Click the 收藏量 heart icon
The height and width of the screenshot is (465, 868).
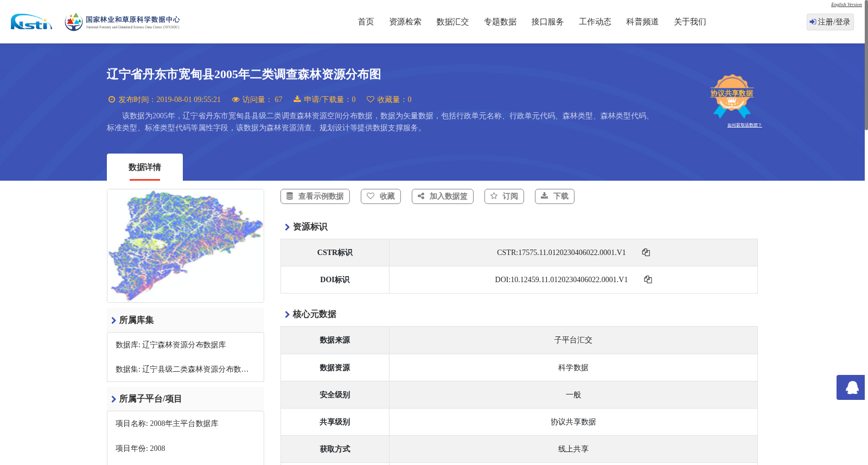coord(371,99)
